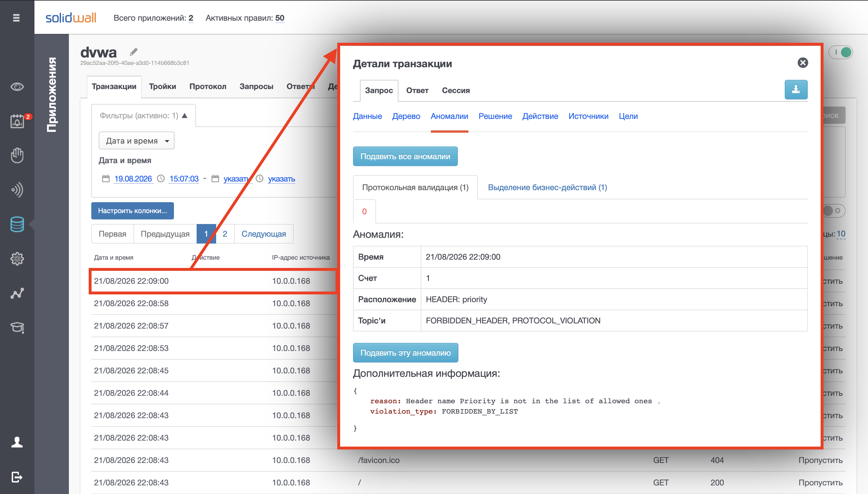Select the database applications icon in sidebar
Viewport: 868px width, 494px height.
(x=17, y=224)
